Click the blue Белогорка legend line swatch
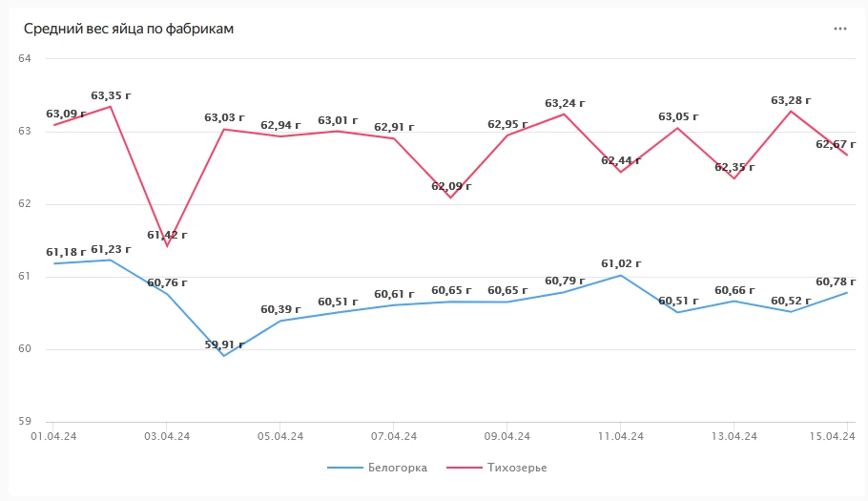The height and width of the screenshot is (501, 868). pyautogui.click(x=345, y=468)
